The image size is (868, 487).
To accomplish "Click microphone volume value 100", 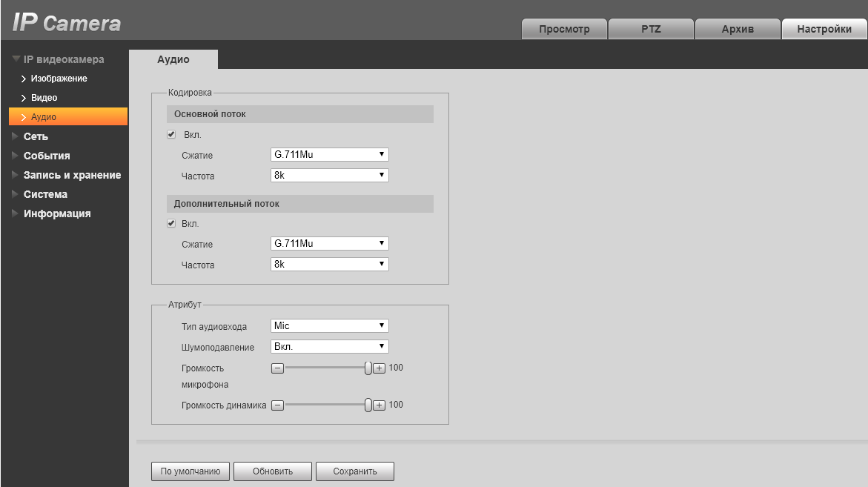I will tap(396, 368).
